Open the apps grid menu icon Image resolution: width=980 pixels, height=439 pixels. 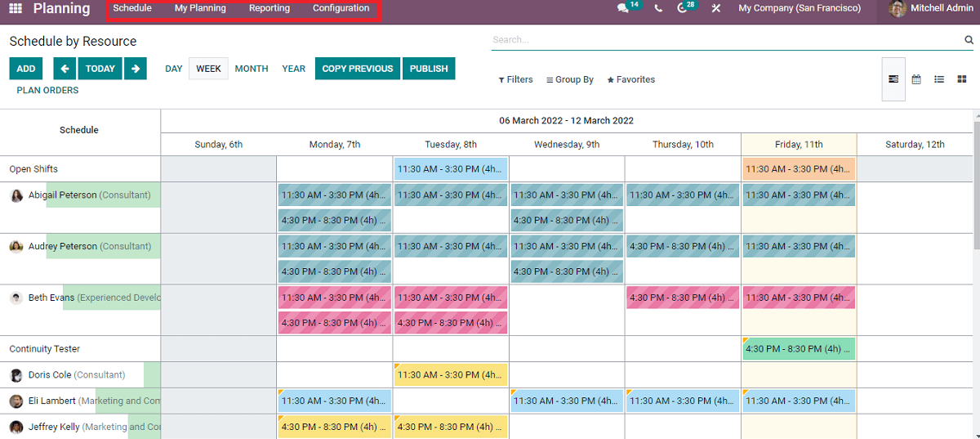coord(16,8)
